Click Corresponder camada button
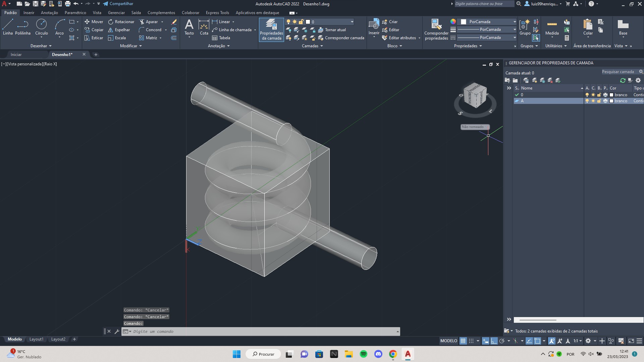This screenshot has width=644, height=362. [x=341, y=38]
